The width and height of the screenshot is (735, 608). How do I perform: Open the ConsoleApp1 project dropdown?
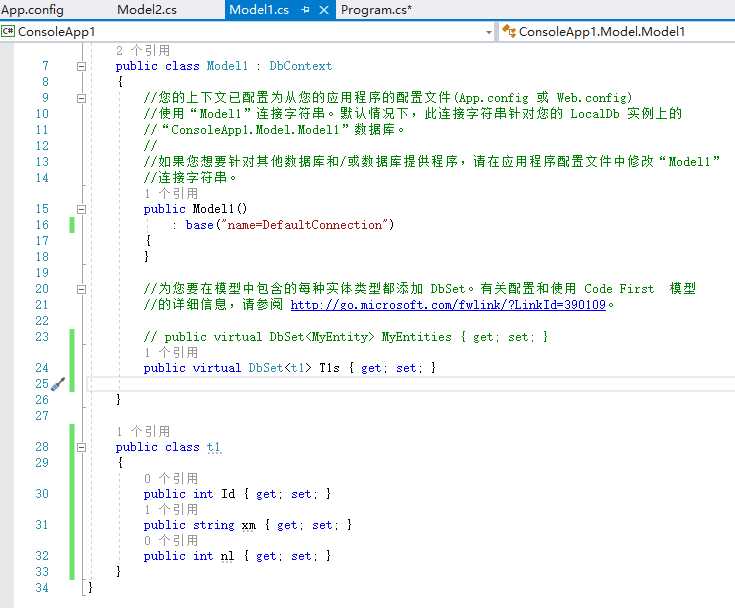pyautogui.click(x=488, y=32)
